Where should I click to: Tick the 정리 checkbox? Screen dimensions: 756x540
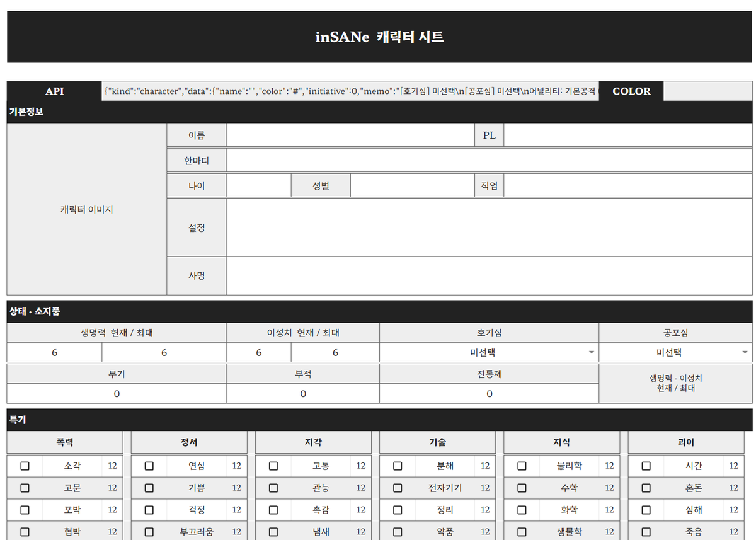(398, 510)
